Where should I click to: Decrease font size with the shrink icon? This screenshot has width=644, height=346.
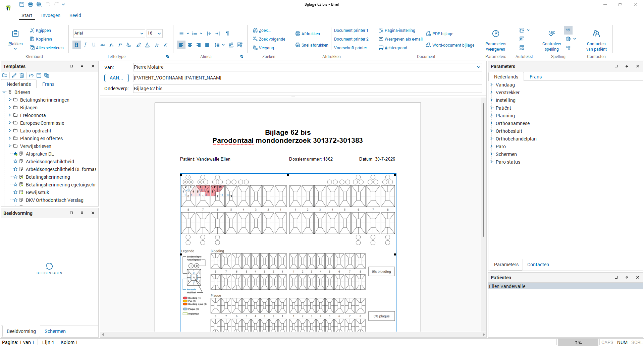[x=165, y=45]
